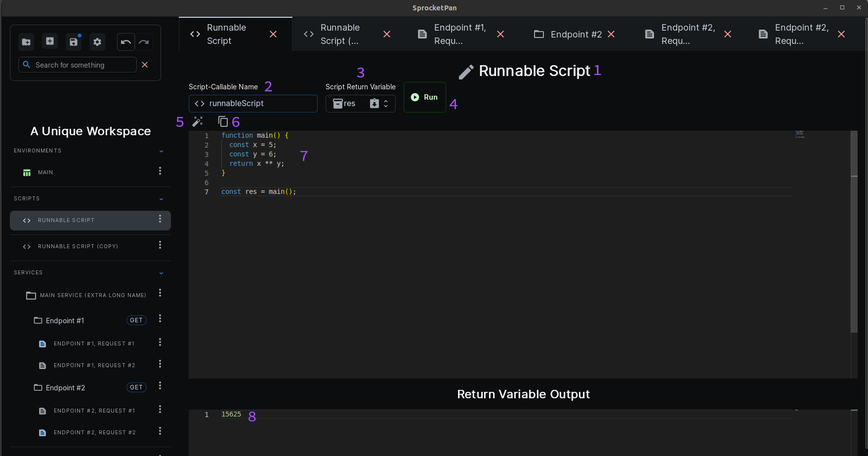Open options menu for ENDPOINT #1, REQUEST #2

coord(160,364)
